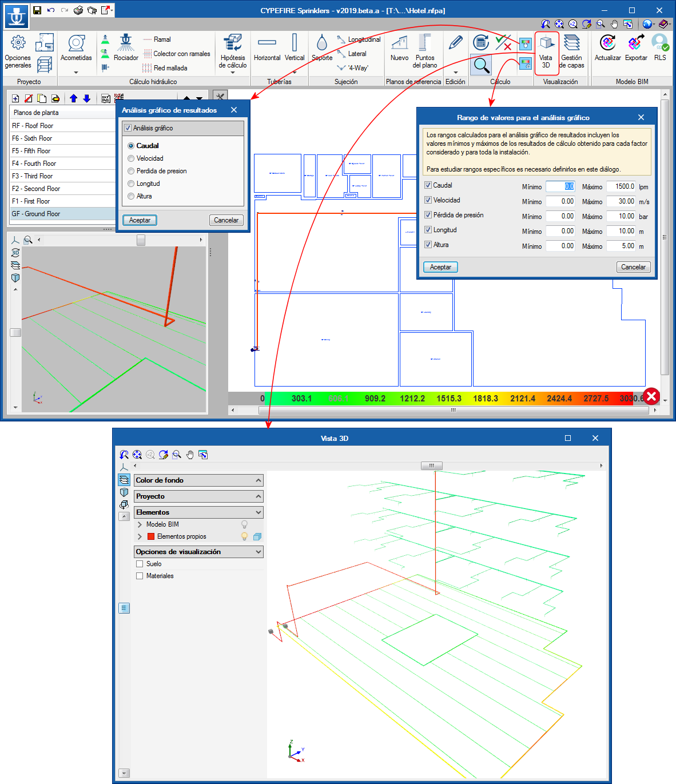Image resolution: width=676 pixels, height=784 pixels.
Task: Click red Elementos propios color swatch
Action: [x=151, y=536]
